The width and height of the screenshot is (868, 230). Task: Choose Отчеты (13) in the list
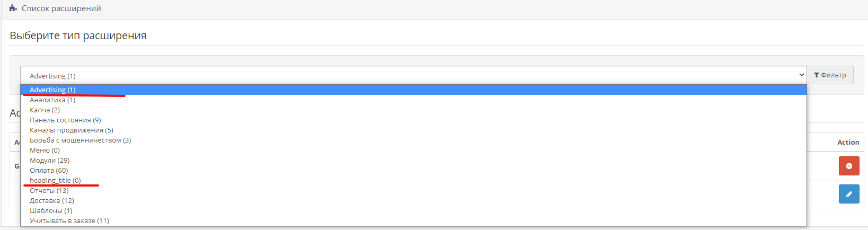pyautogui.click(x=413, y=191)
